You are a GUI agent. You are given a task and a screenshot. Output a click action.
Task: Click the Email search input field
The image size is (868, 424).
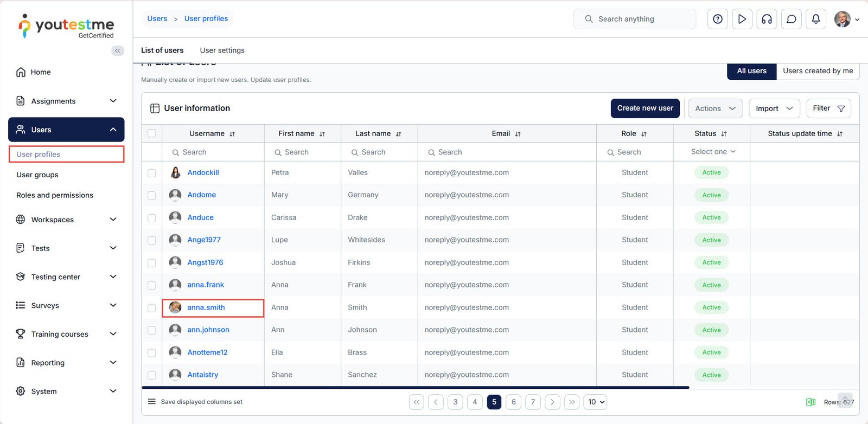click(x=507, y=152)
